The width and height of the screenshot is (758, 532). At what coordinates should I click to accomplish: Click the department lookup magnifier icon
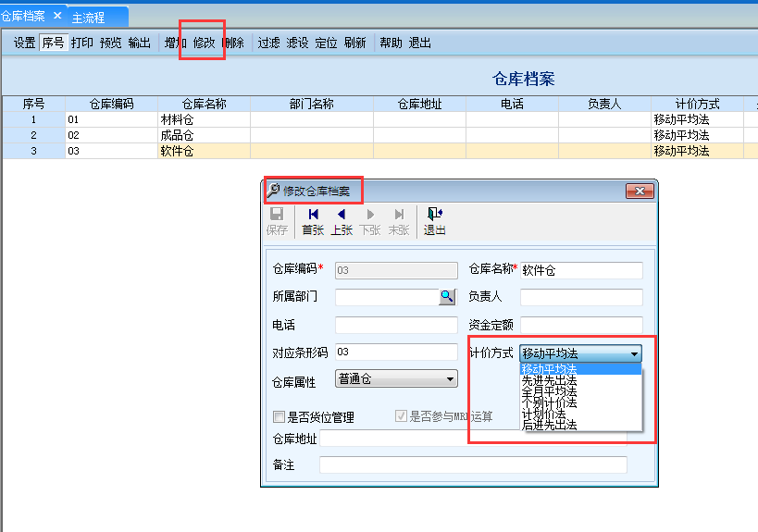pos(447,297)
